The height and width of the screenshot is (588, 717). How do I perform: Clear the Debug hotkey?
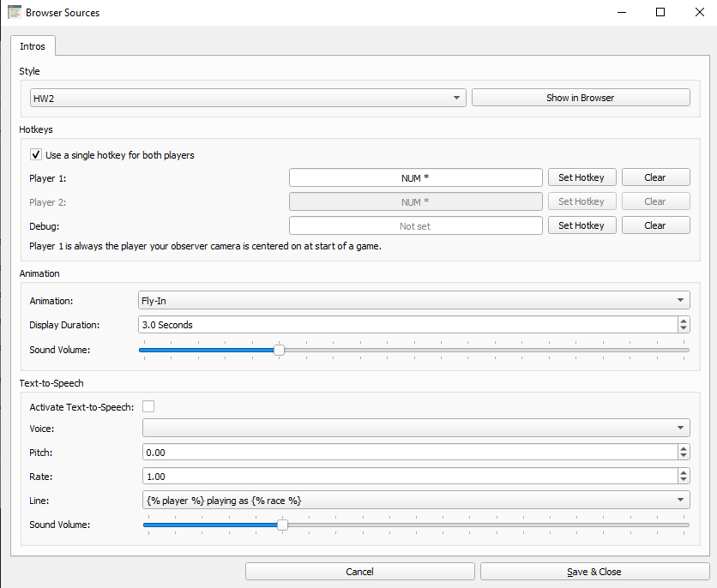coord(655,225)
